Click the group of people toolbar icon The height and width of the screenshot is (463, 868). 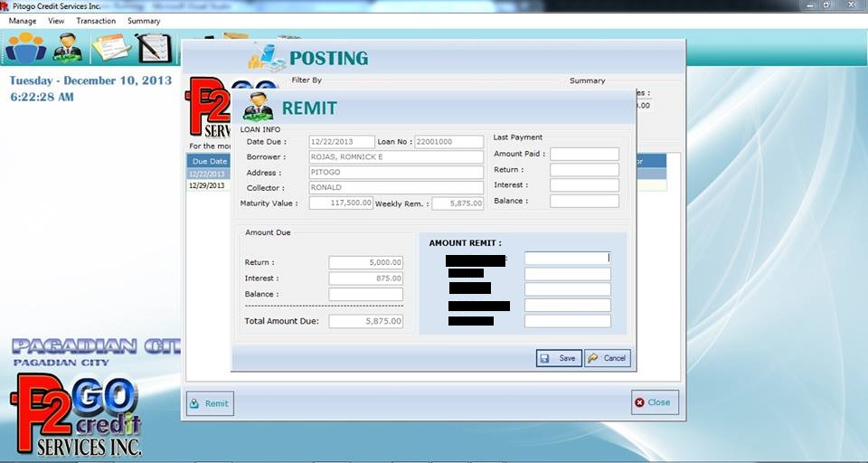click(x=25, y=47)
